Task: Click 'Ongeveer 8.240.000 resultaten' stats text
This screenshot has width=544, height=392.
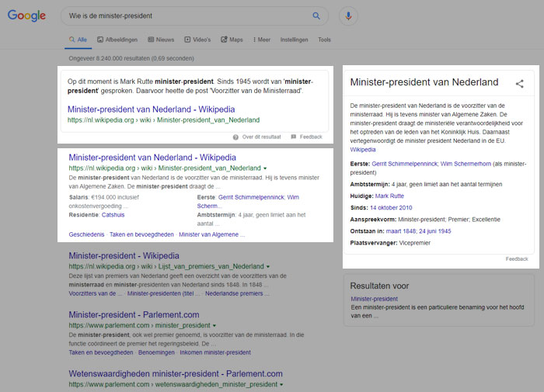Action: (131, 58)
